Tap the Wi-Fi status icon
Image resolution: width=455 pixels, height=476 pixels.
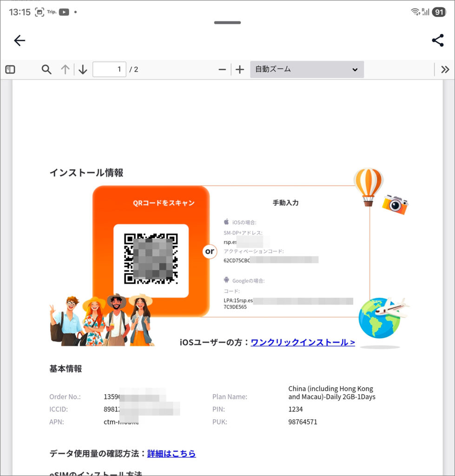(415, 12)
